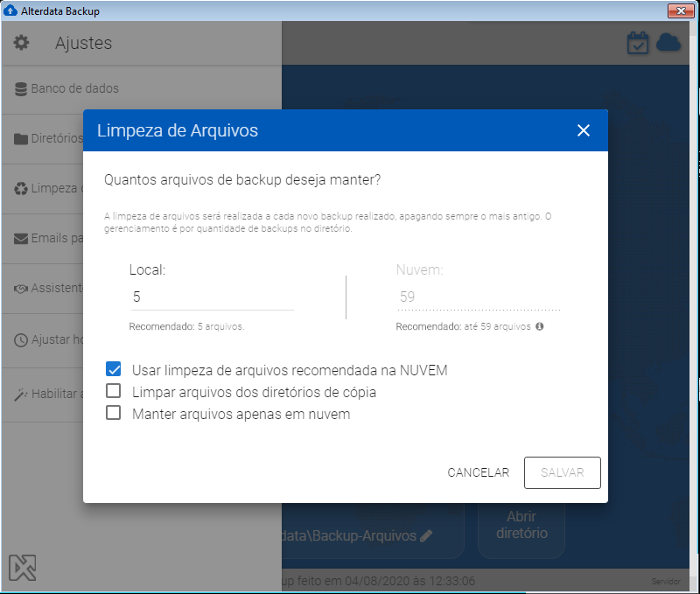Click the Alterdata logo at bottom left
The width and height of the screenshot is (700, 594).
[23, 568]
